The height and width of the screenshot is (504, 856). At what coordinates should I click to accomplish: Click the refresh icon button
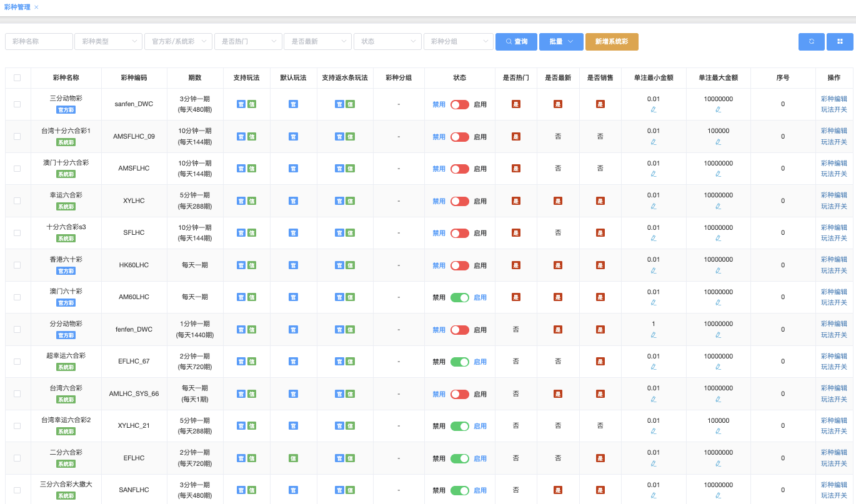point(811,42)
